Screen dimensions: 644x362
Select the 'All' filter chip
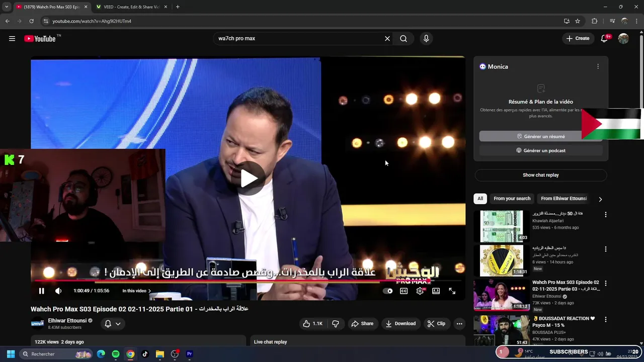(480, 199)
